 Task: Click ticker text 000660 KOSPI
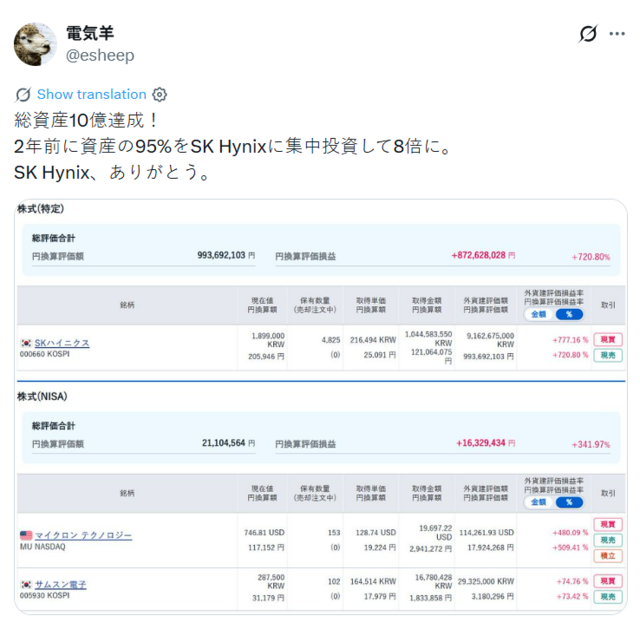pos(45,354)
